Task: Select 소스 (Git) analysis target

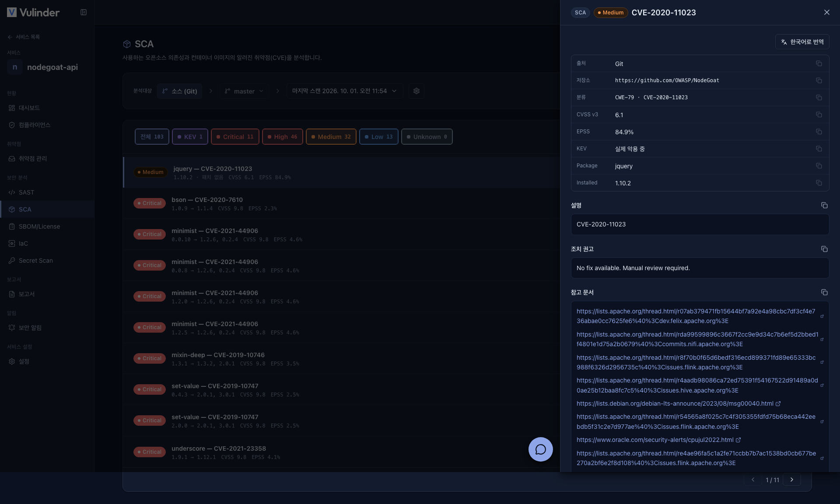Action: coord(179,91)
